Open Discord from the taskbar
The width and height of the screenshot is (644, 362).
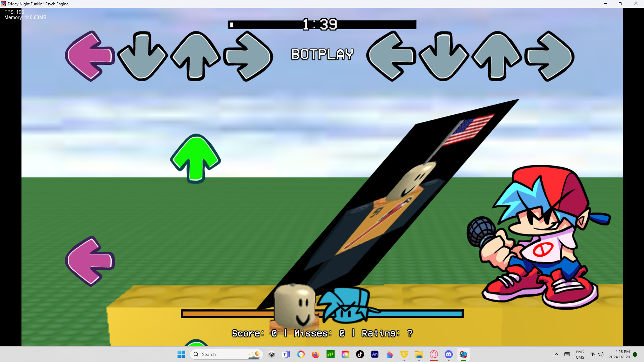pos(449,354)
